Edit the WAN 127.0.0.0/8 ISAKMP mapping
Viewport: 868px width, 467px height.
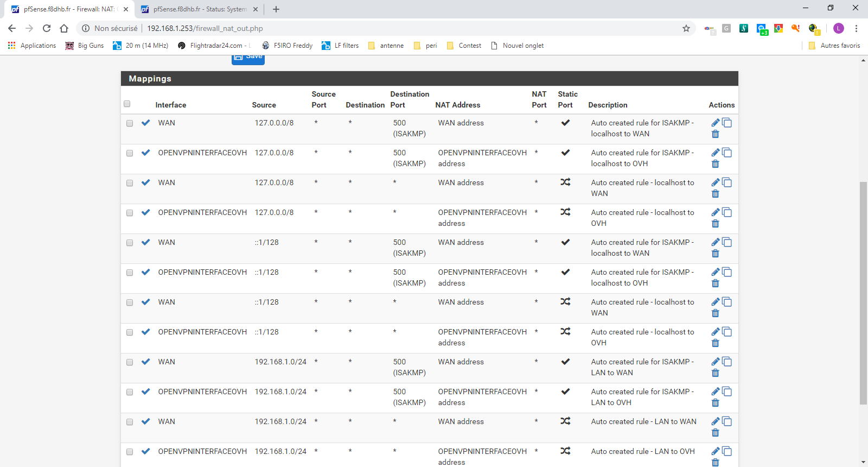point(715,123)
